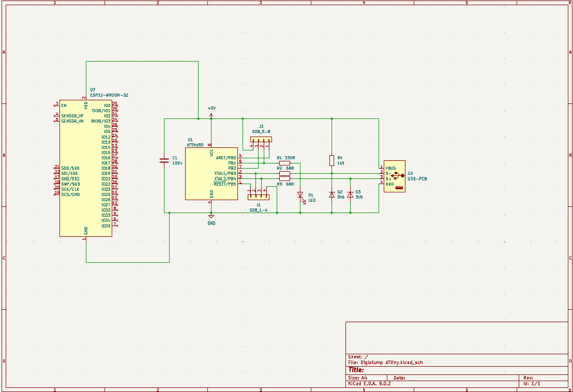Click the Size: A4 title block field
This screenshot has width=573, height=392.
pos(358,378)
